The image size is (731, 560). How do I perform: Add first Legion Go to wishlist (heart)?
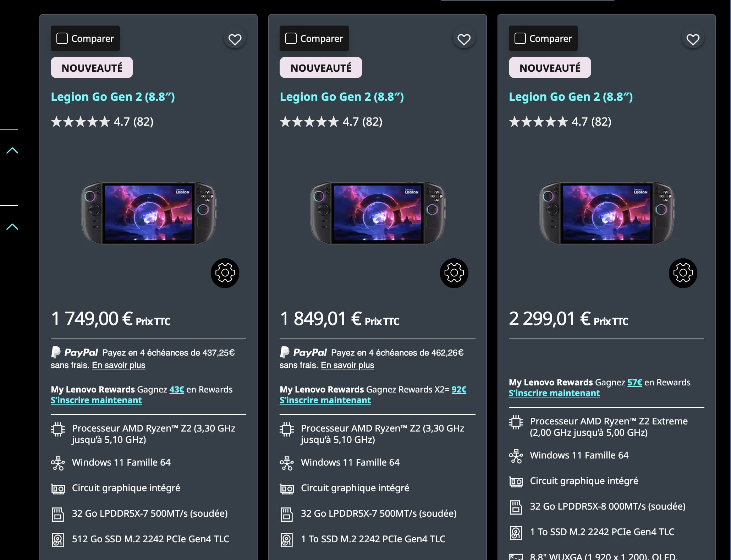pos(235,39)
